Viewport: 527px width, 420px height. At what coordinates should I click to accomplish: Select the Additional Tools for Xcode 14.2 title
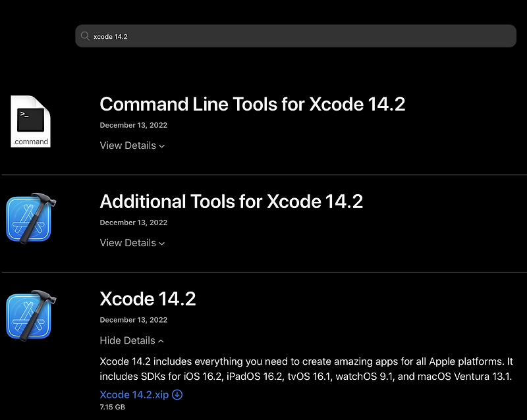click(231, 201)
